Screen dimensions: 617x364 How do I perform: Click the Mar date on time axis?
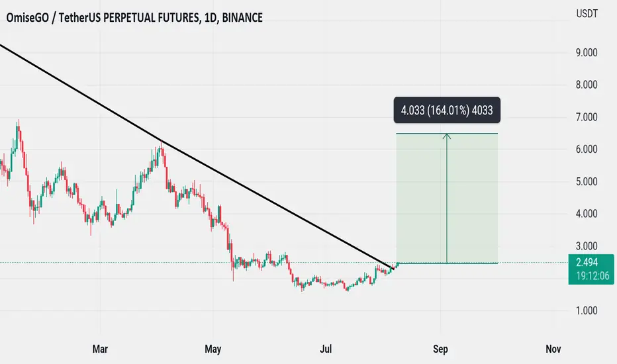100,349
